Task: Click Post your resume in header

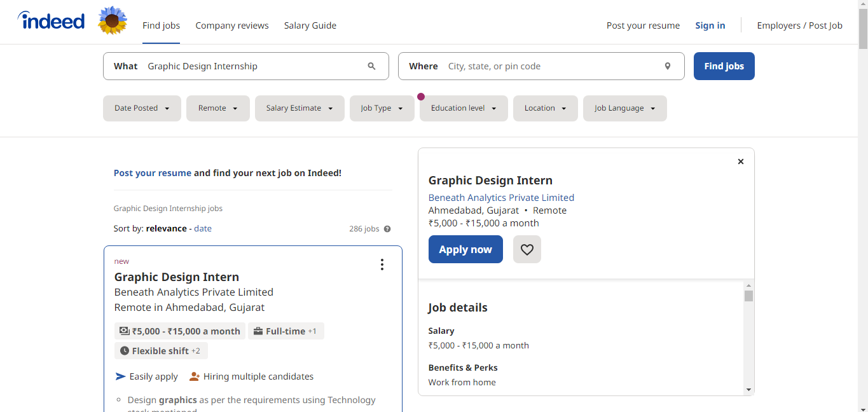Action: 643,25
